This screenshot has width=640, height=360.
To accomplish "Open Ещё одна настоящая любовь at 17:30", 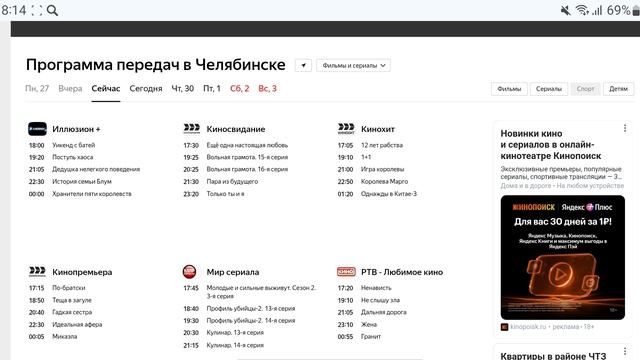I will [247, 145].
